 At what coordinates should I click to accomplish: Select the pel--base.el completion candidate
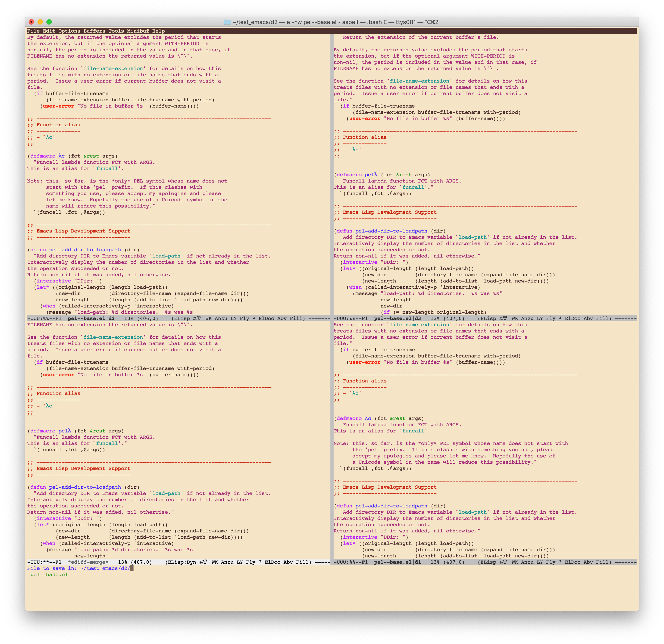click(x=49, y=575)
